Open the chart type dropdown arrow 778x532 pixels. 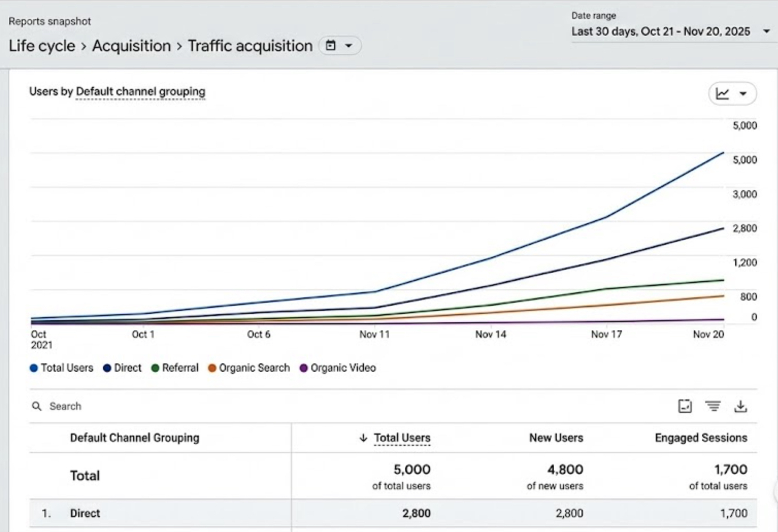(743, 94)
